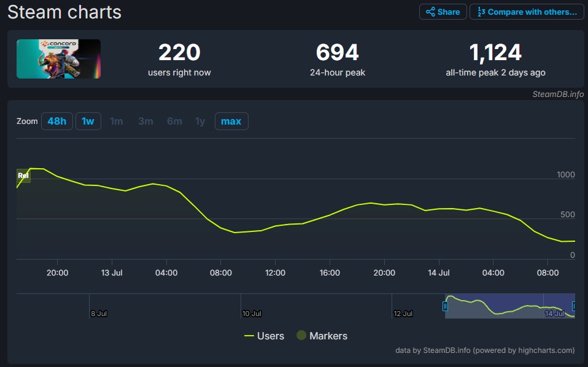
Task: Click the SteamDB.info watermark text
Action: [557, 94]
